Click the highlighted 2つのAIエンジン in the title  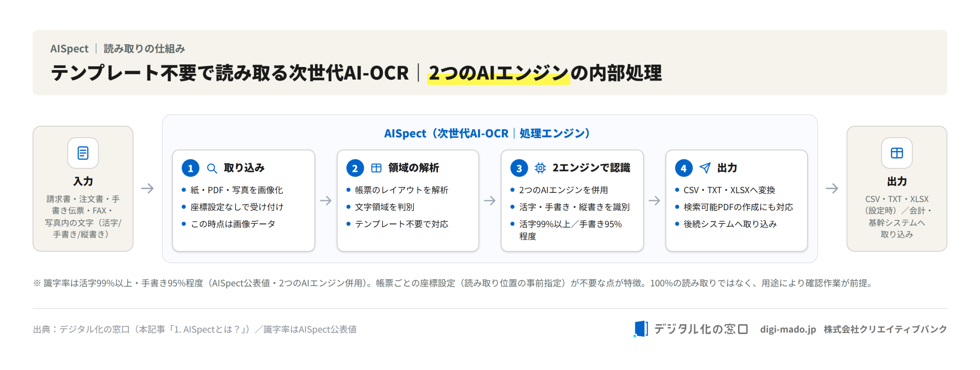[498, 73]
